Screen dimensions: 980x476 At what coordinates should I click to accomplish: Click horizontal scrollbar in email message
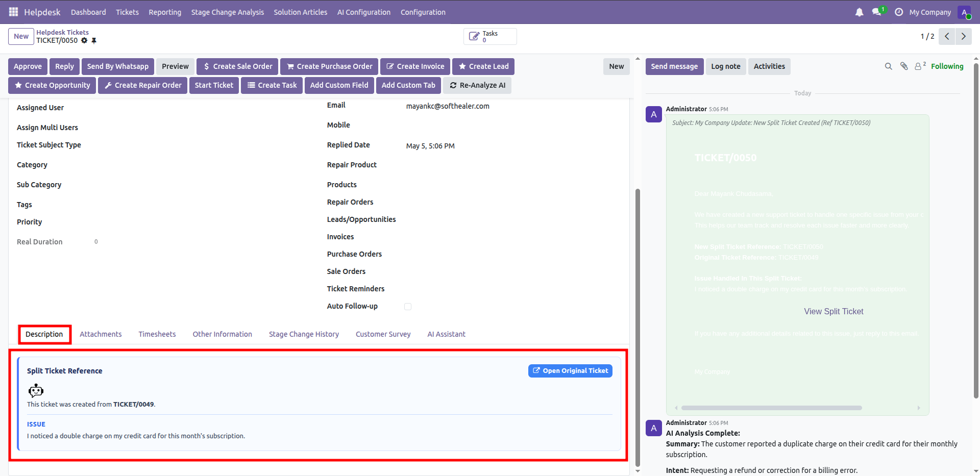pos(771,408)
